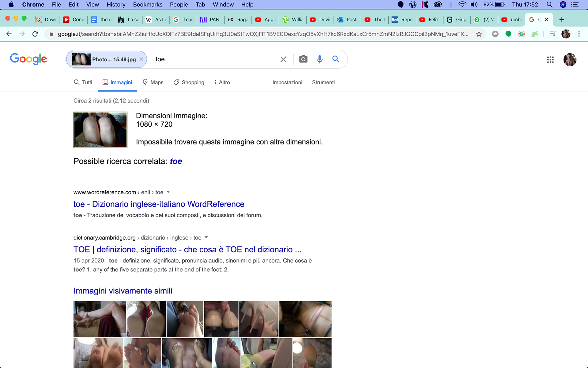
Task: Open the first similar image thumbnail
Action: click(x=100, y=319)
